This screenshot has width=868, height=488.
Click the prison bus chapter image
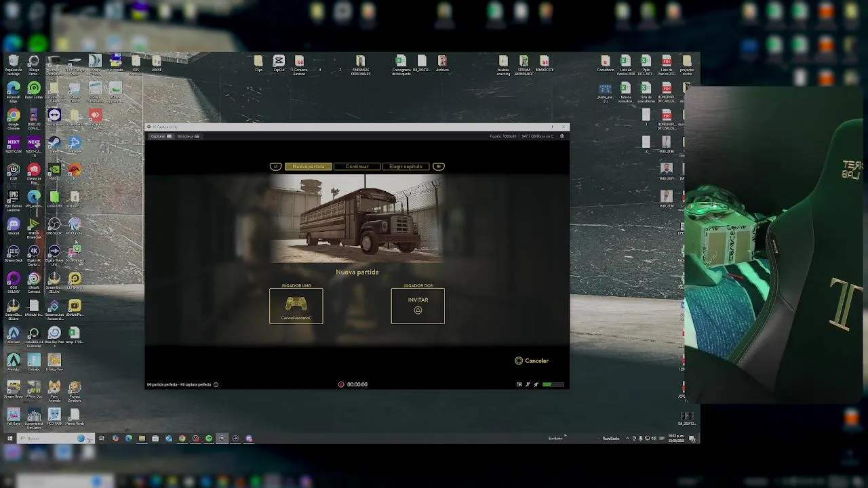357,218
